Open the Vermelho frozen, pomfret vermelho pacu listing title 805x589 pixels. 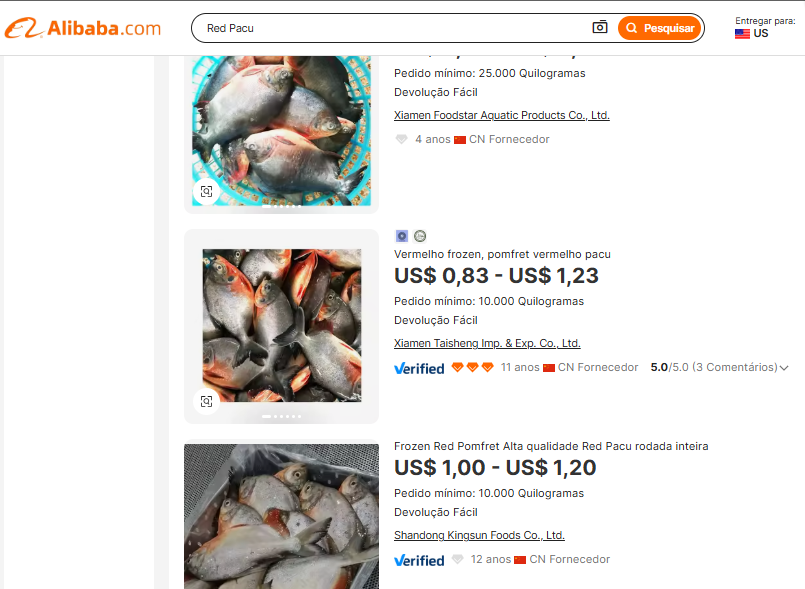click(502, 254)
